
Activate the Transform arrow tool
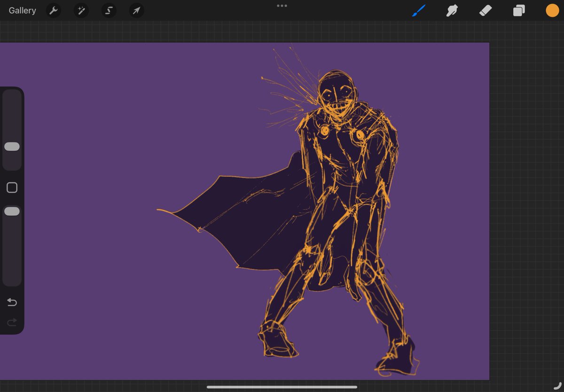[x=137, y=10]
